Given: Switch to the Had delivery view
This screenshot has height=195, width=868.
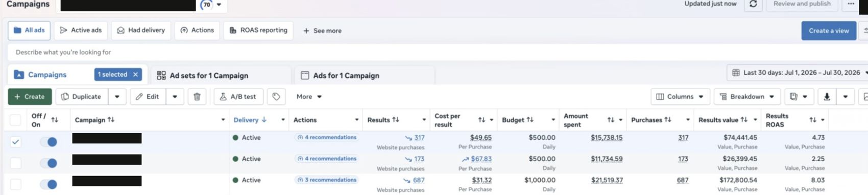Looking at the screenshot, I should [x=141, y=30].
